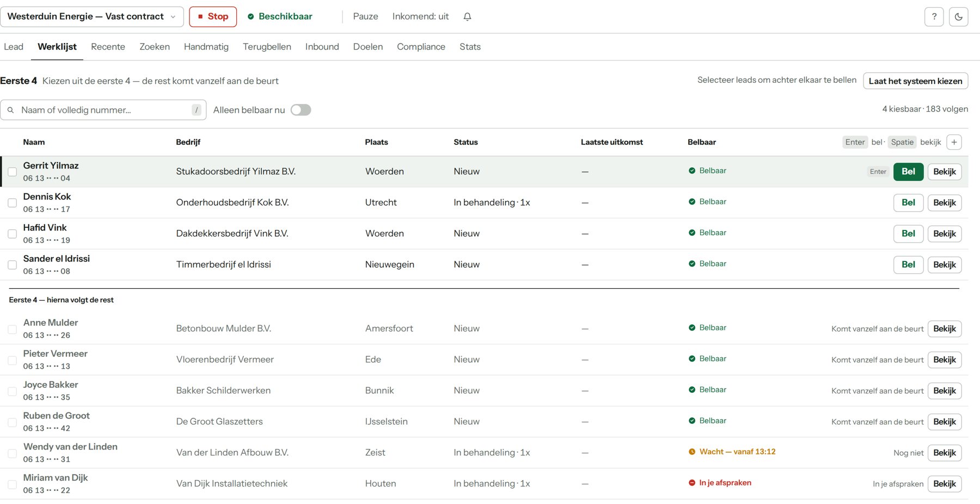Image resolution: width=980 pixels, height=504 pixels.
Task: Click the Pauze link
Action: coord(365,16)
